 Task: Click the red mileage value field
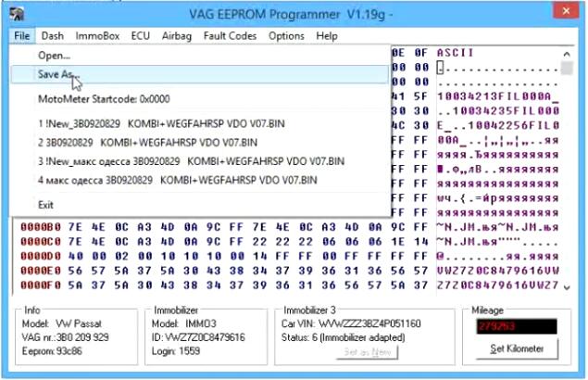pyautogui.click(x=517, y=326)
